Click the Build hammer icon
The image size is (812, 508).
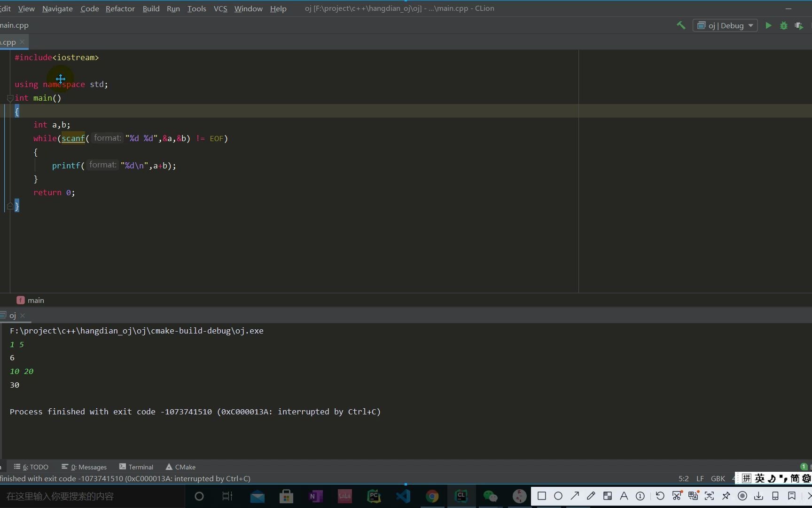pos(681,25)
